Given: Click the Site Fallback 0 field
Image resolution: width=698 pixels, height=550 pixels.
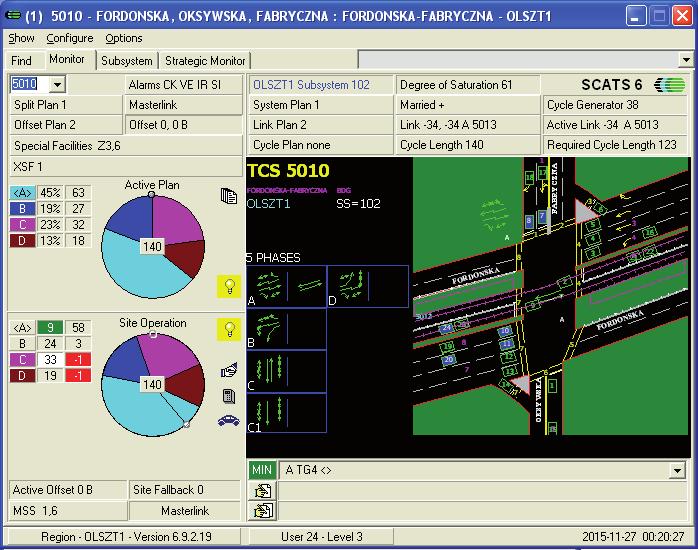Looking at the screenshot, I should coord(185,490).
